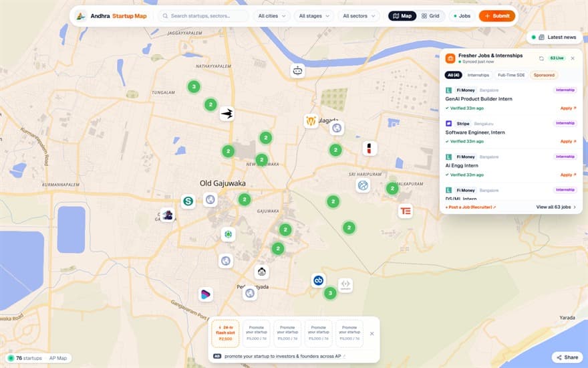Click the green circular emblem startup marker

point(228,234)
